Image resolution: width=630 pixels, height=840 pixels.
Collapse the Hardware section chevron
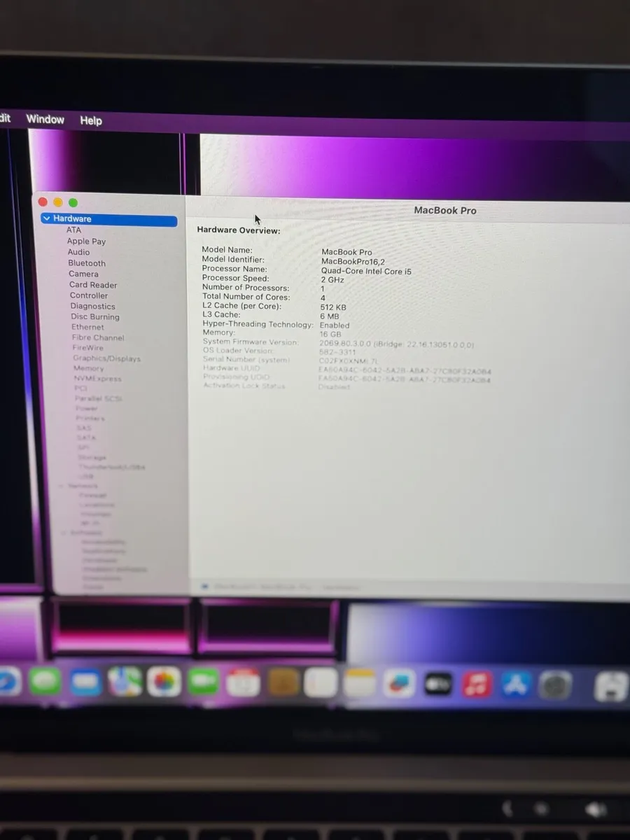point(47,218)
